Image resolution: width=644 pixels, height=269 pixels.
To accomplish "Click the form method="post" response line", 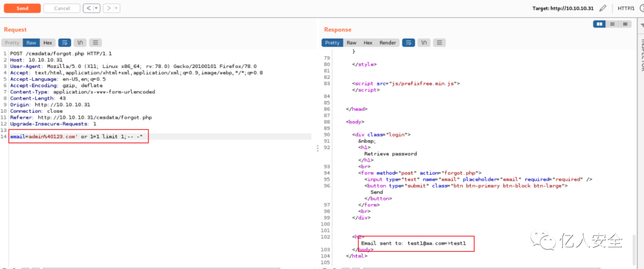I will tap(419, 173).
